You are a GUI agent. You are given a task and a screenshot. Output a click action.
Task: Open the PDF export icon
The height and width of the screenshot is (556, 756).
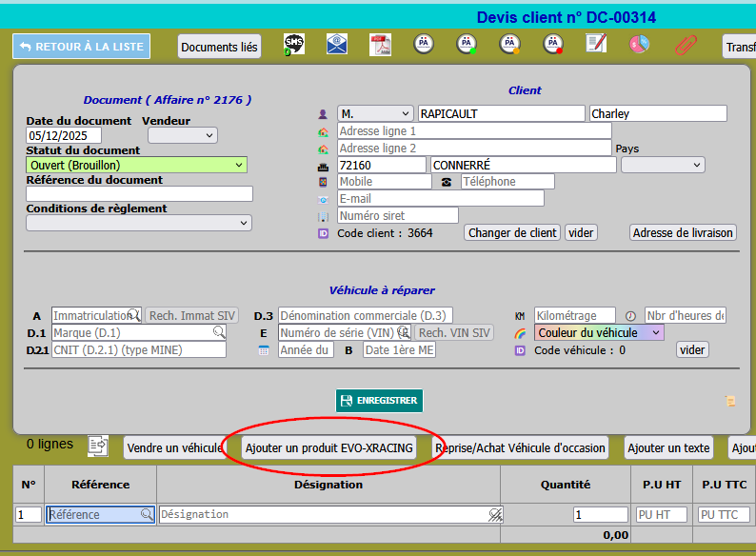[x=380, y=45]
